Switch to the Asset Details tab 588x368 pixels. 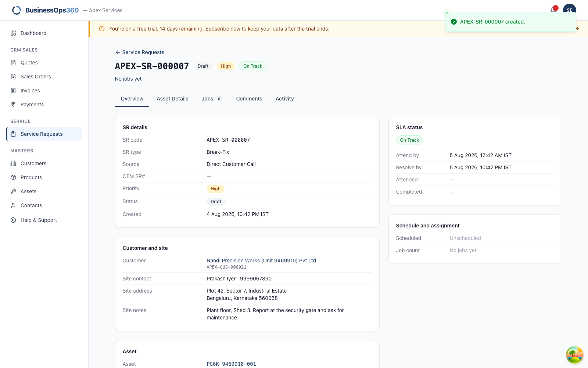click(172, 99)
